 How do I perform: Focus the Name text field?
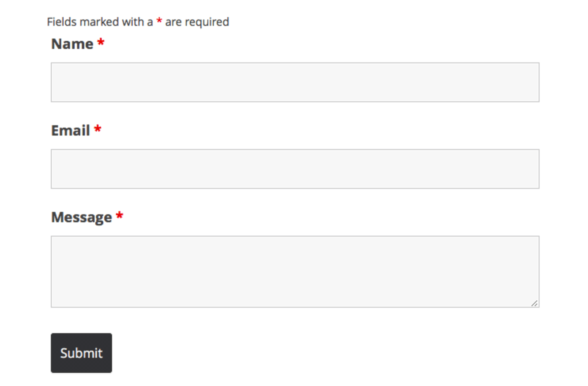pyautogui.click(x=295, y=82)
